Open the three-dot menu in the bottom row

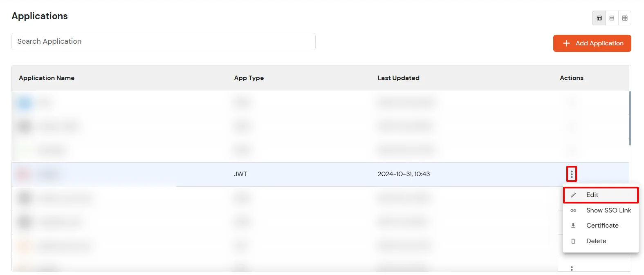[572, 268]
